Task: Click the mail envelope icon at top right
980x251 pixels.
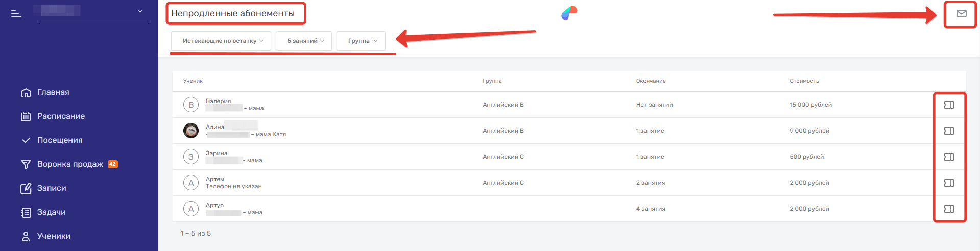Action: [x=961, y=14]
